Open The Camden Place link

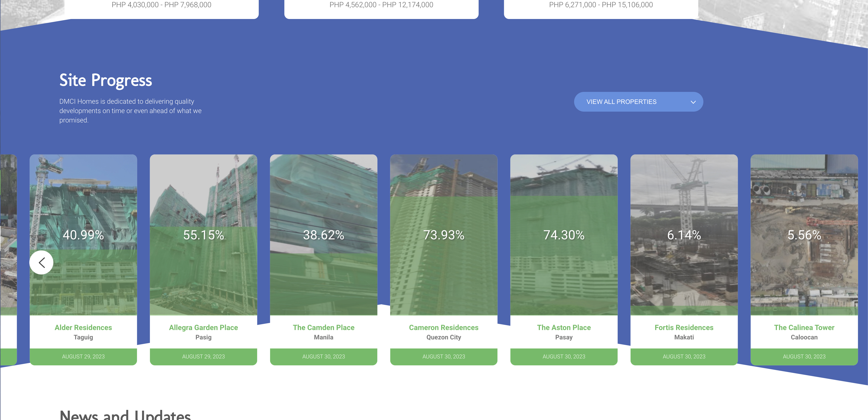tap(323, 327)
